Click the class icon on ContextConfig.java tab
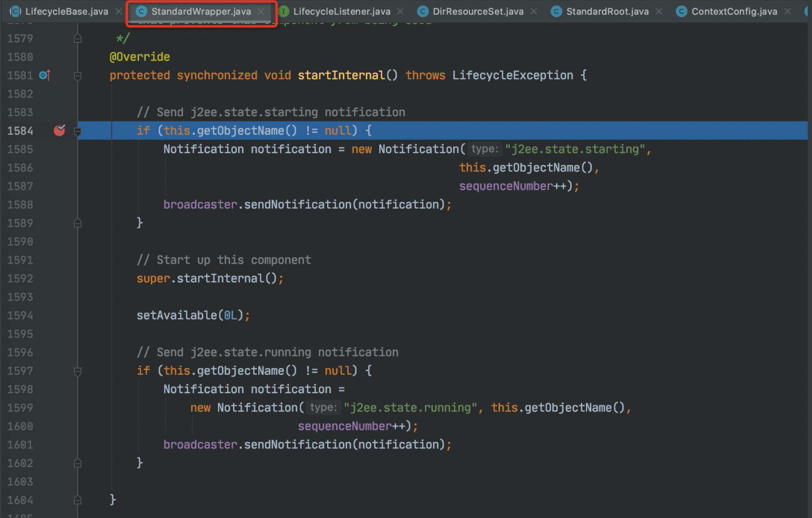812x518 pixels. tap(681, 11)
